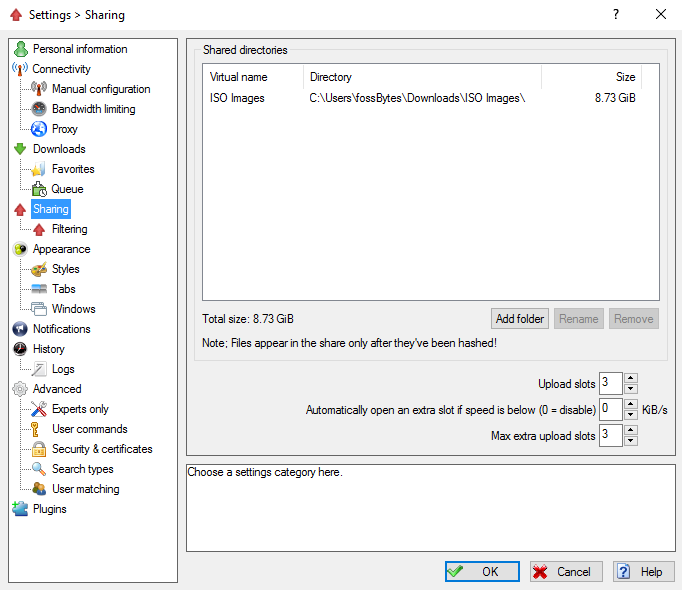Open the Tabs settings page
682x590 pixels.
click(64, 289)
